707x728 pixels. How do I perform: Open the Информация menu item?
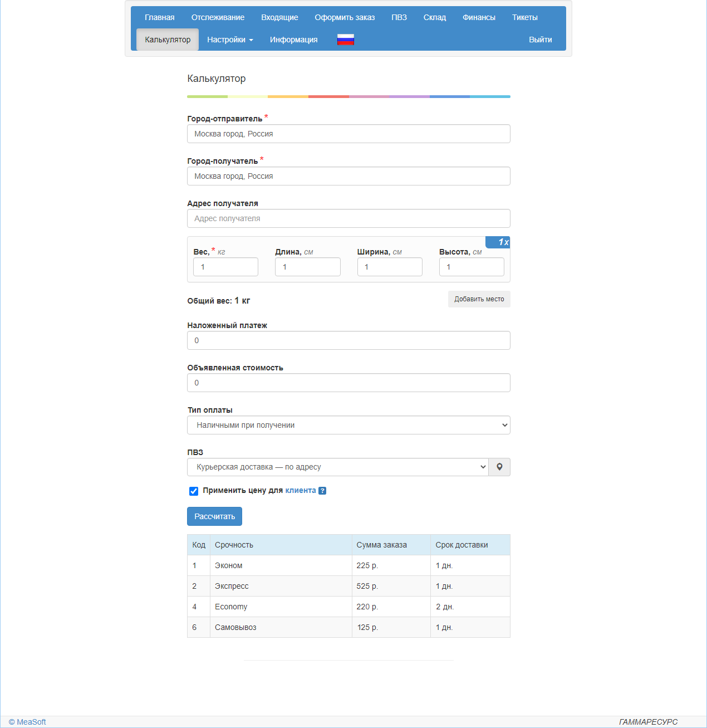294,40
